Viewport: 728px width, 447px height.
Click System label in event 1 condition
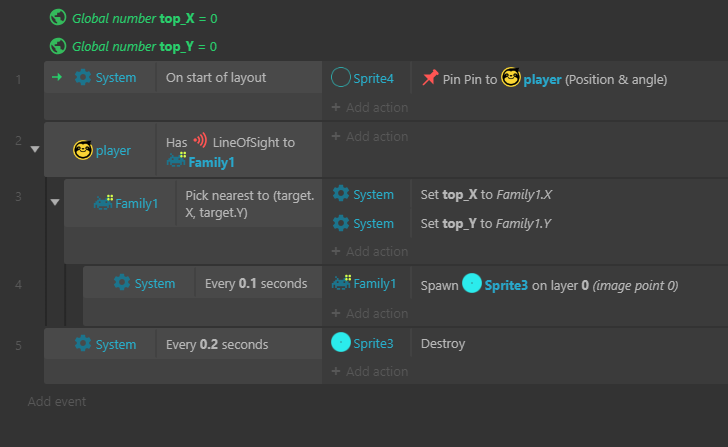[x=116, y=78]
